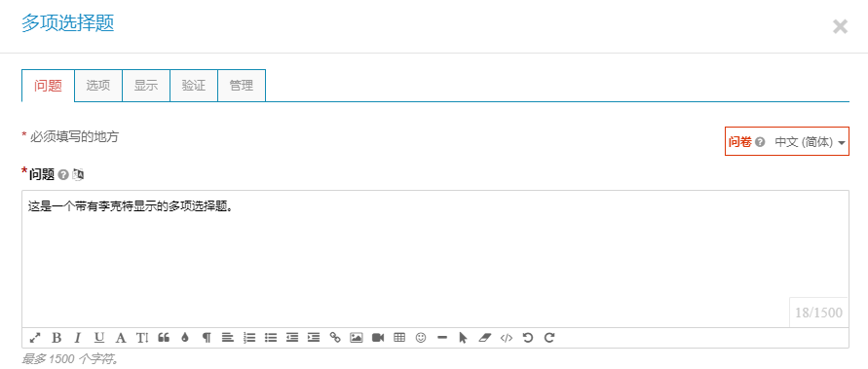Click into the question text editor
Image resolution: width=868 pixels, height=369 pixels.
pyautogui.click(x=435, y=259)
